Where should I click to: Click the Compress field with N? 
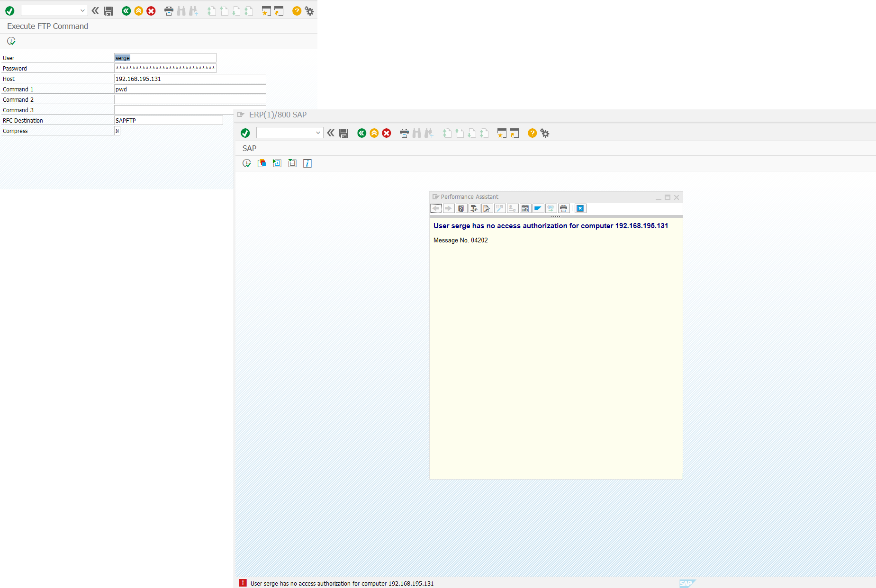click(x=117, y=131)
